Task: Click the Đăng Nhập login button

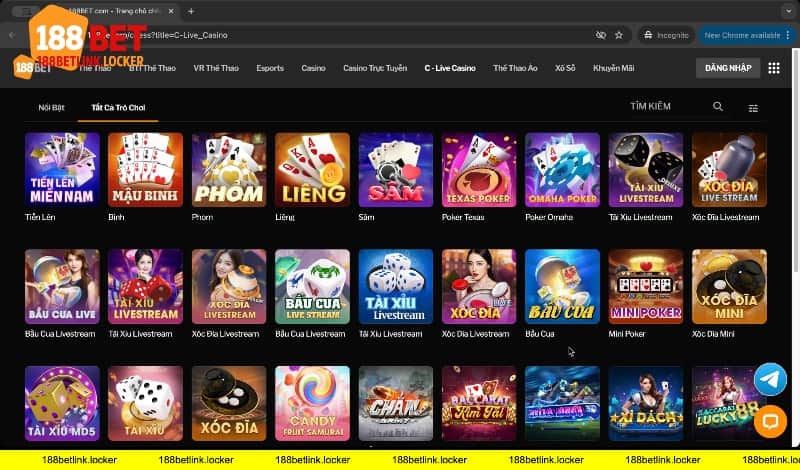Action: coord(727,68)
